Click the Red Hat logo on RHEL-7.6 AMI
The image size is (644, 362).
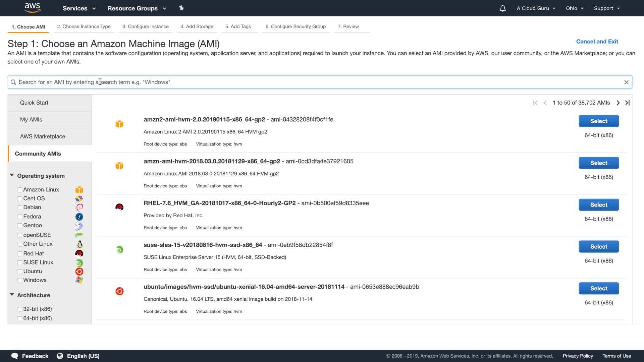119,207
